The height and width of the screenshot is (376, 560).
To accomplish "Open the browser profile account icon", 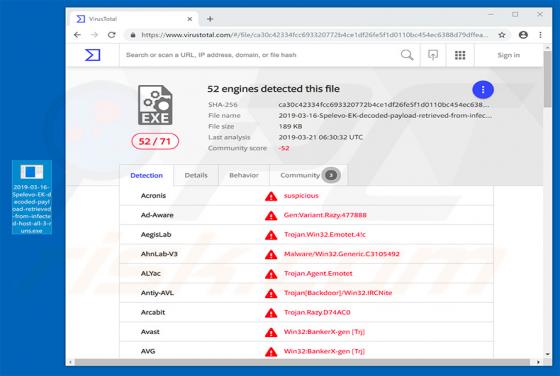I will (x=523, y=35).
